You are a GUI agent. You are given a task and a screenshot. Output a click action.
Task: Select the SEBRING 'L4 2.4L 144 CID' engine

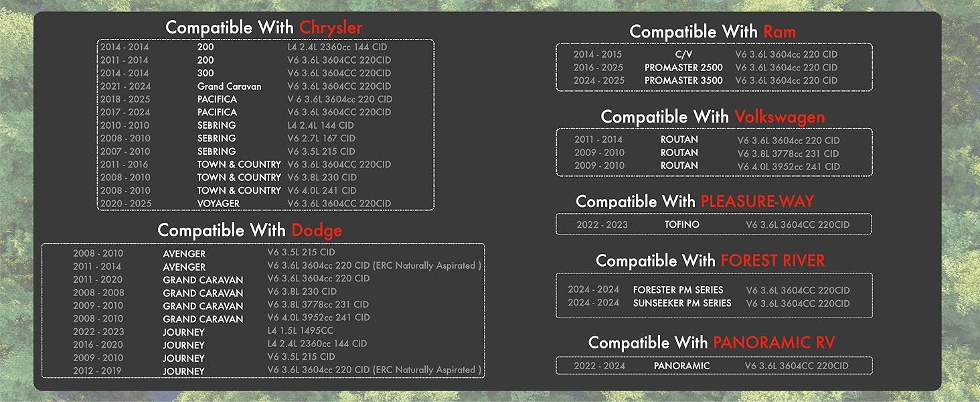pos(321,125)
